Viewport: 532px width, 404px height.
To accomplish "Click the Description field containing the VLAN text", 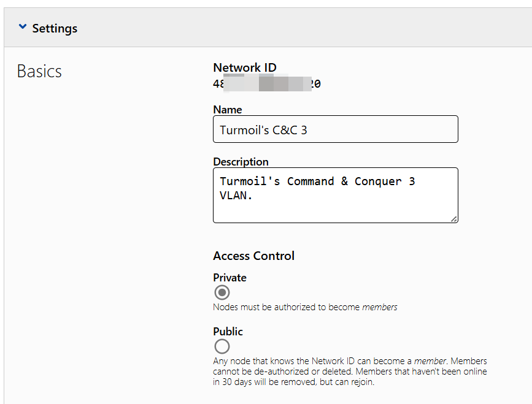I will [x=335, y=193].
